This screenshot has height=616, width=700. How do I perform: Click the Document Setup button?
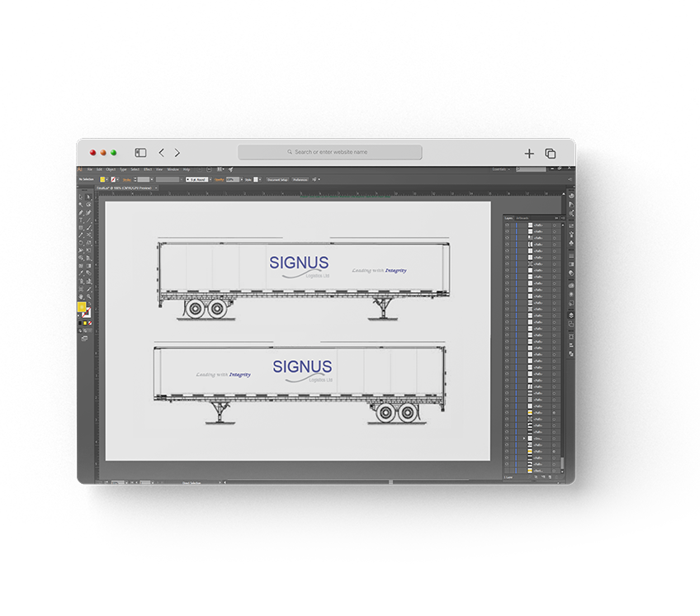point(277,179)
